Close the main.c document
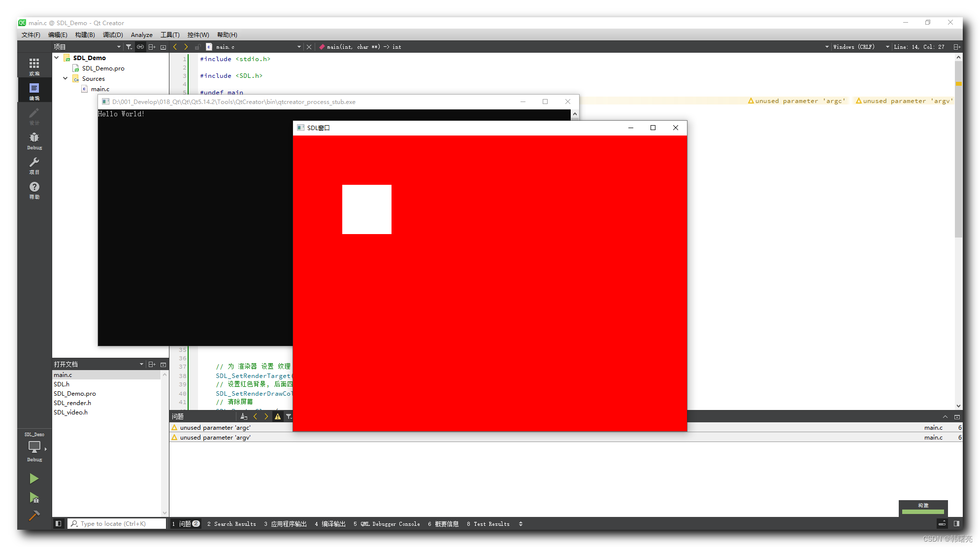This screenshot has height=547, width=980. tap(309, 47)
